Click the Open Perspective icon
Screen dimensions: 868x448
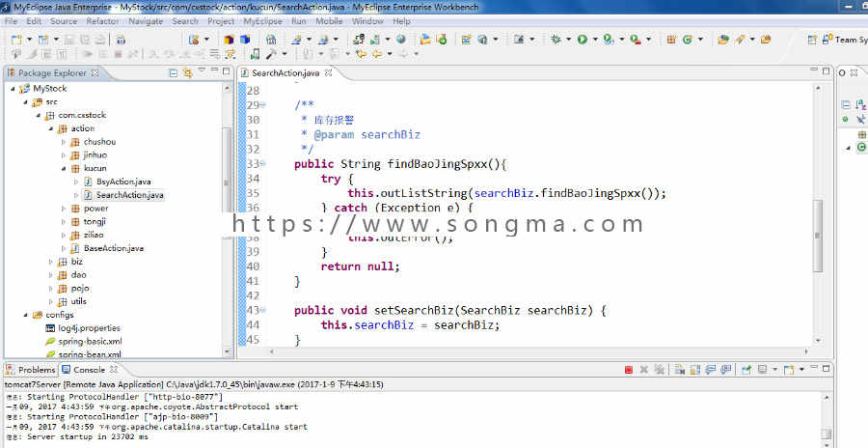pyautogui.click(x=812, y=40)
